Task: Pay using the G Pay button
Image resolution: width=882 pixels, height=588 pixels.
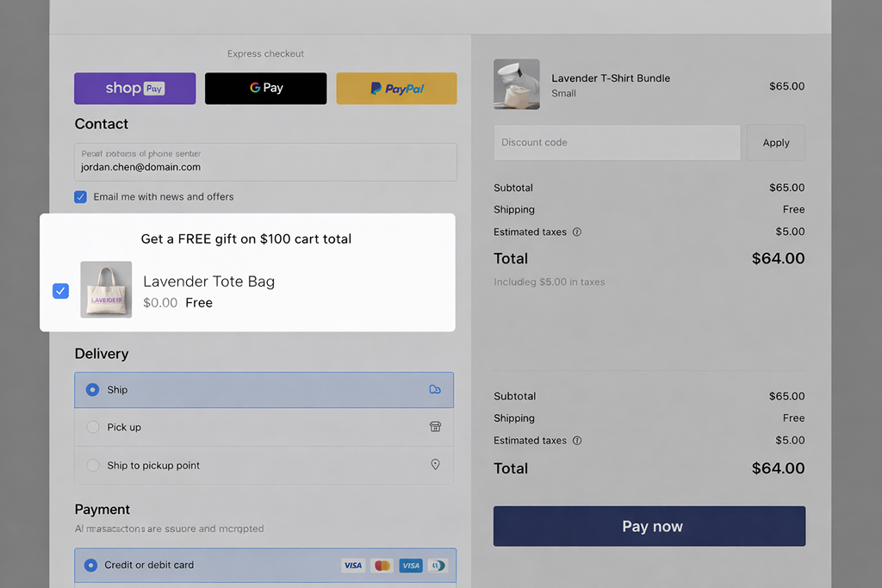Action: 265,89
